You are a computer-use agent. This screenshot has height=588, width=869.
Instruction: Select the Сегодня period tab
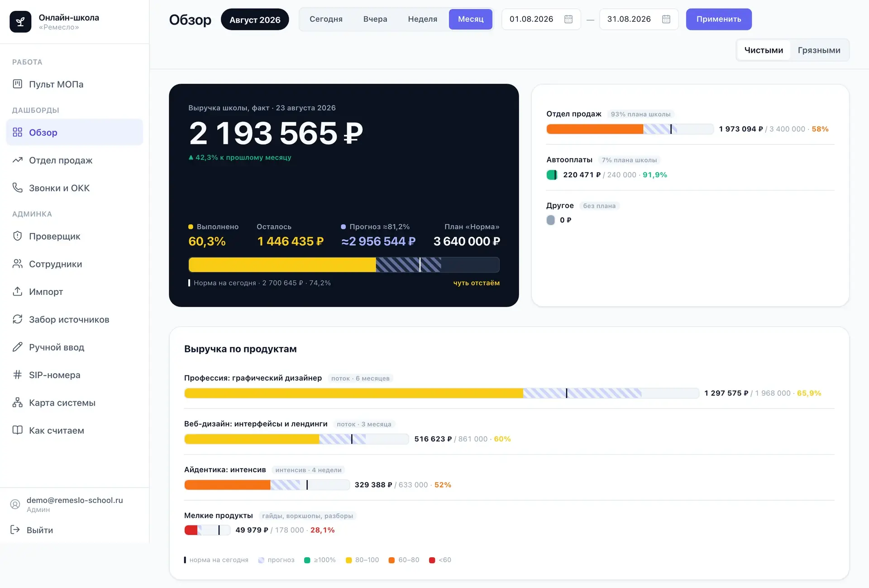click(326, 19)
